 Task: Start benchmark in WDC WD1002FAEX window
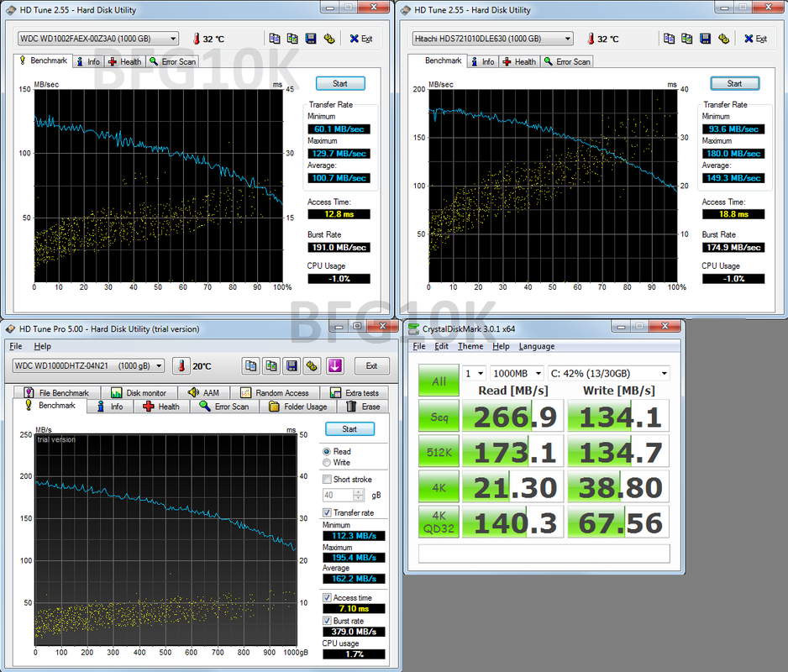coord(340,83)
